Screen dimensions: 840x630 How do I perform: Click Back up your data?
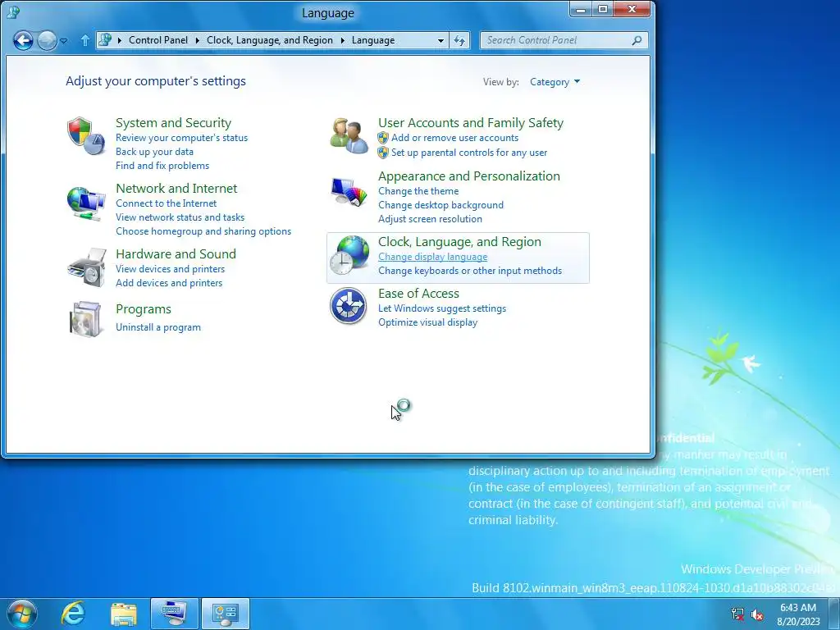[154, 152]
